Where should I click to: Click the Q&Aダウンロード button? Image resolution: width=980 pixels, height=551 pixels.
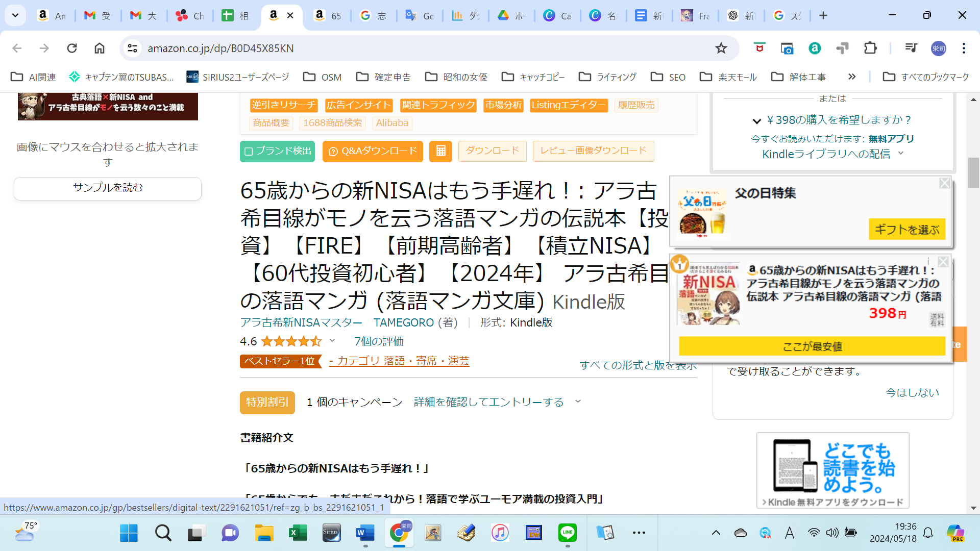click(x=373, y=151)
